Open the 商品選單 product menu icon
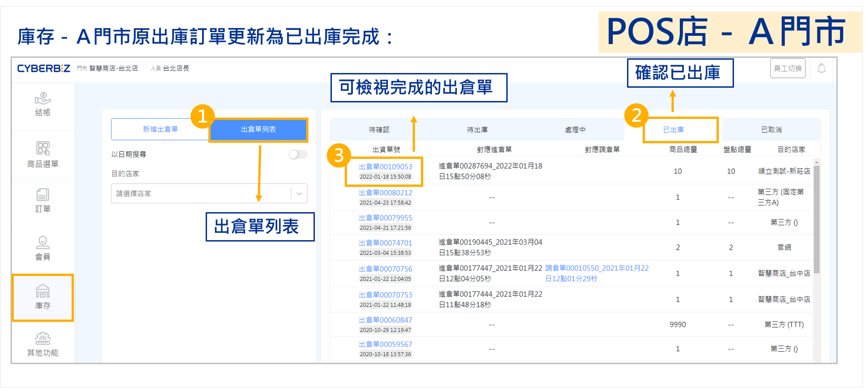The height and width of the screenshot is (388, 868). point(43,154)
